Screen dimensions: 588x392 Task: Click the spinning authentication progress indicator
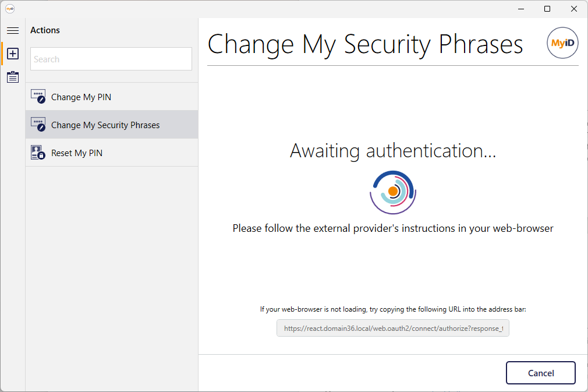(393, 192)
